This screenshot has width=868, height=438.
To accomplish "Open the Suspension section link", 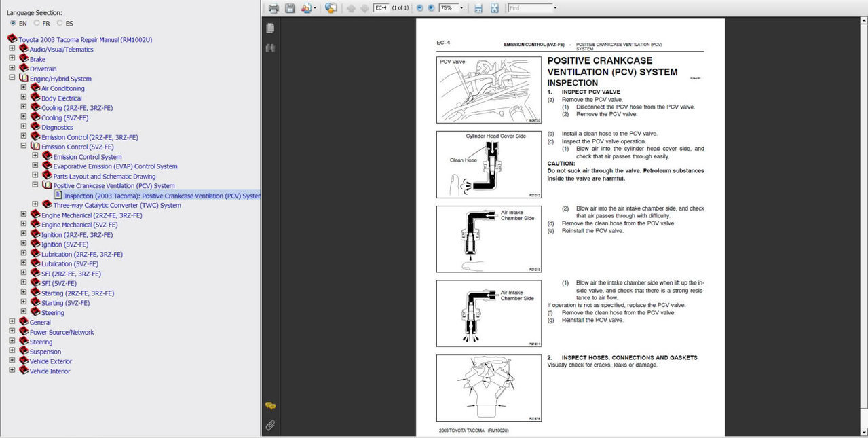I will click(45, 352).
